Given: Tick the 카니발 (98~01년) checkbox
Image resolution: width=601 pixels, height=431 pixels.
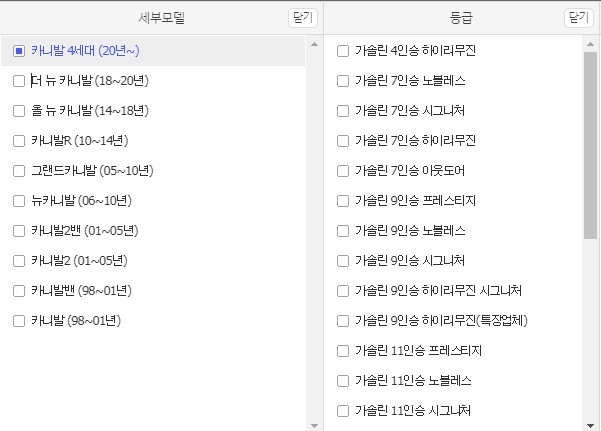Looking at the screenshot, I should pos(19,321).
